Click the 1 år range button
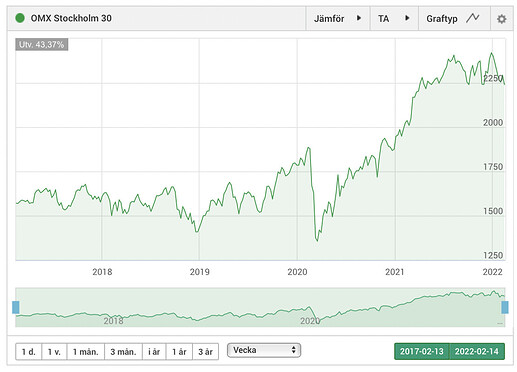Viewport: 517px width, 372px height. point(179,352)
